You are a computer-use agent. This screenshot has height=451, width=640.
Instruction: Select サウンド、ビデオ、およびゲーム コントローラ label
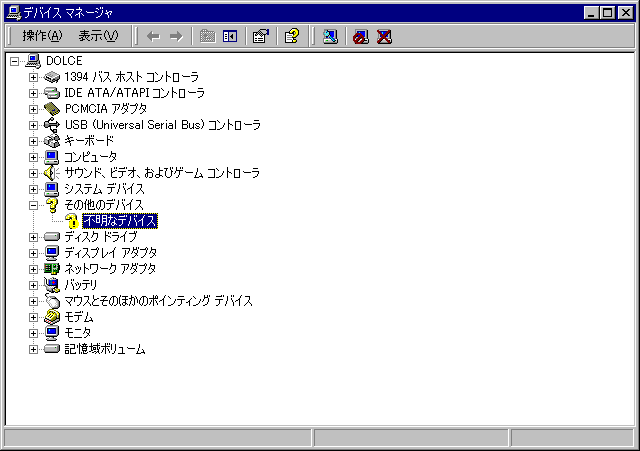162,173
